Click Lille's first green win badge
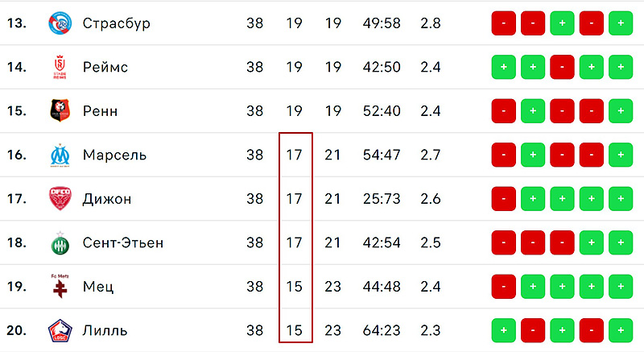This screenshot has width=644, height=352. [x=504, y=330]
